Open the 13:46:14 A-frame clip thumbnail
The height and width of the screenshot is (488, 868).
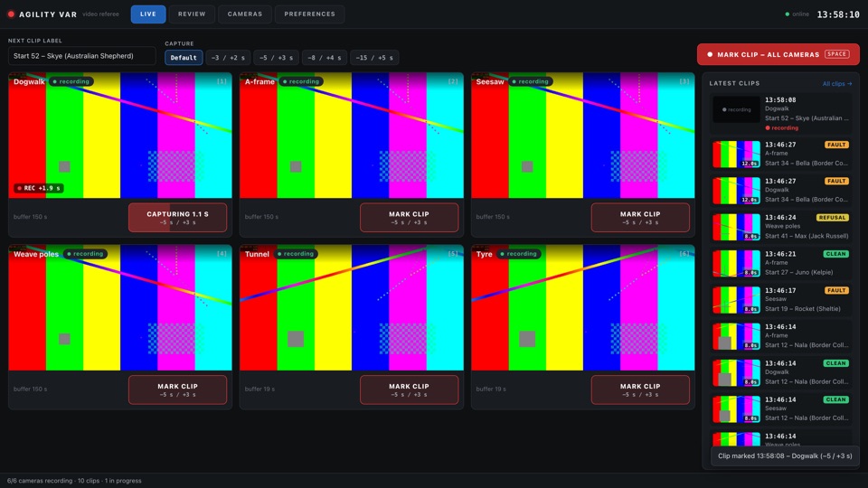[x=736, y=336]
